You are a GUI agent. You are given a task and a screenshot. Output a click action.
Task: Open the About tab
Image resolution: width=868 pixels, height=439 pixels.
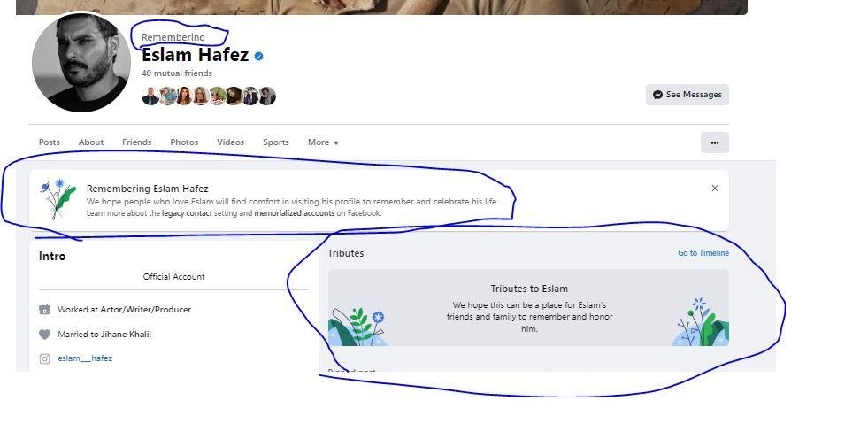pyautogui.click(x=91, y=142)
